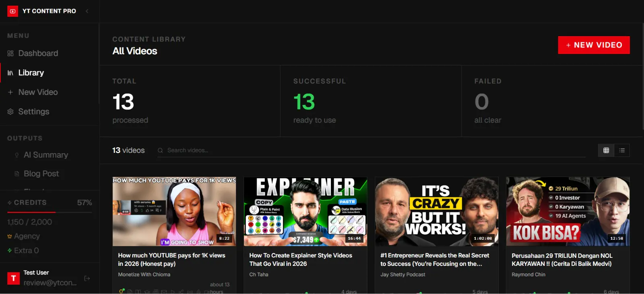Collapse the sidebar with the chevron arrow

coord(87,11)
